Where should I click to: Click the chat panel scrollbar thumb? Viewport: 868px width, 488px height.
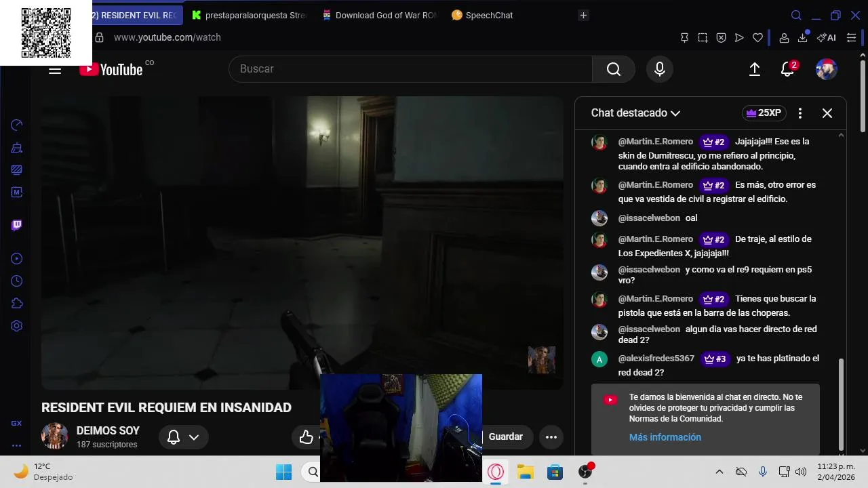point(842,403)
